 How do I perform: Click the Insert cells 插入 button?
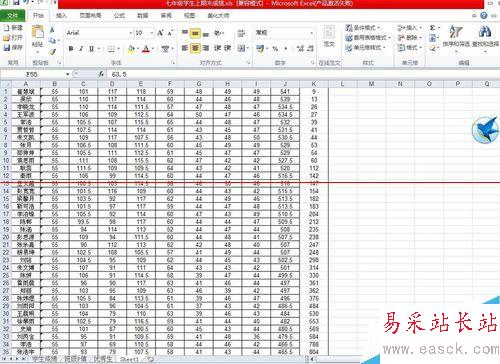(x=410, y=28)
